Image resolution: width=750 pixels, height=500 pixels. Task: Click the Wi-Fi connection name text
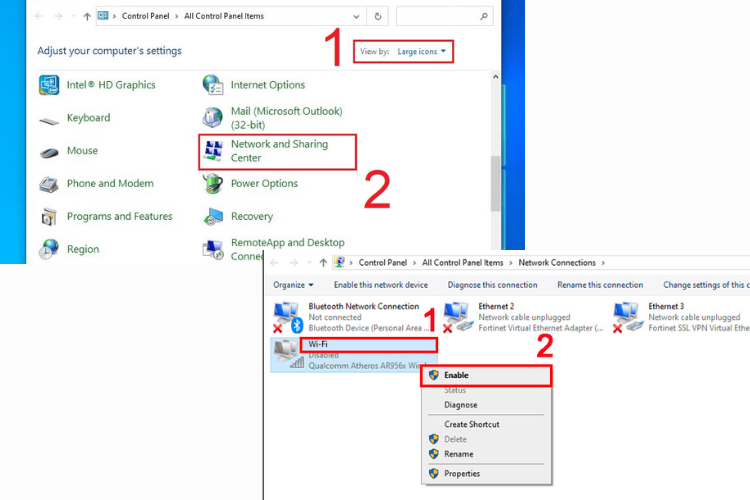318,344
